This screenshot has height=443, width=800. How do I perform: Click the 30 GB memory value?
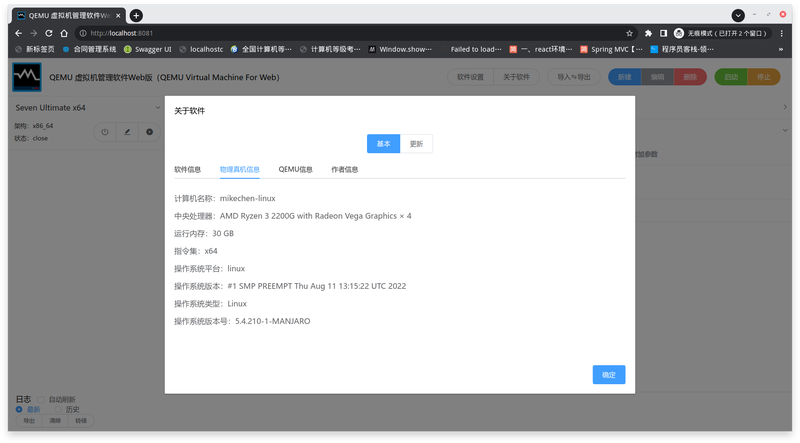pyautogui.click(x=223, y=233)
